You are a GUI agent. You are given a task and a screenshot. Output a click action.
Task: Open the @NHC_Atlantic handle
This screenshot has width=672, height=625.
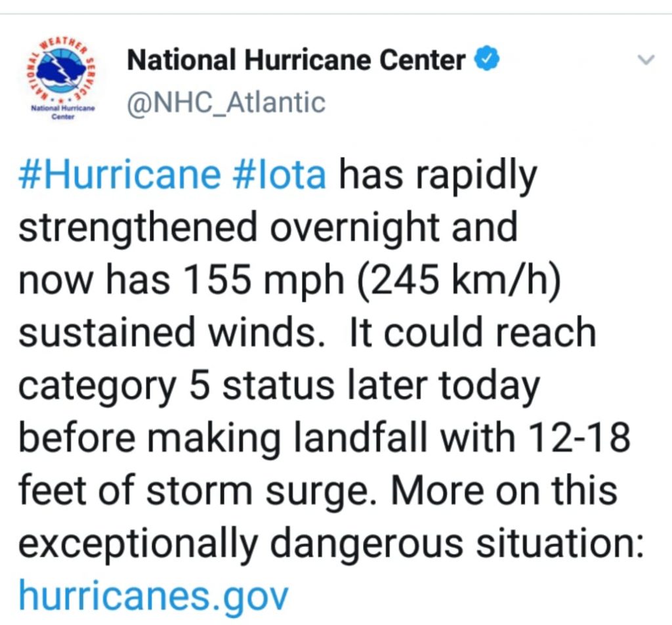(226, 104)
